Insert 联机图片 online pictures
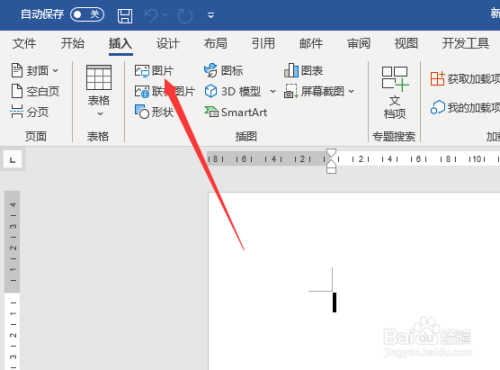Image resolution: width=500 pixels, height=370 pixels. (x=165, y=91)
